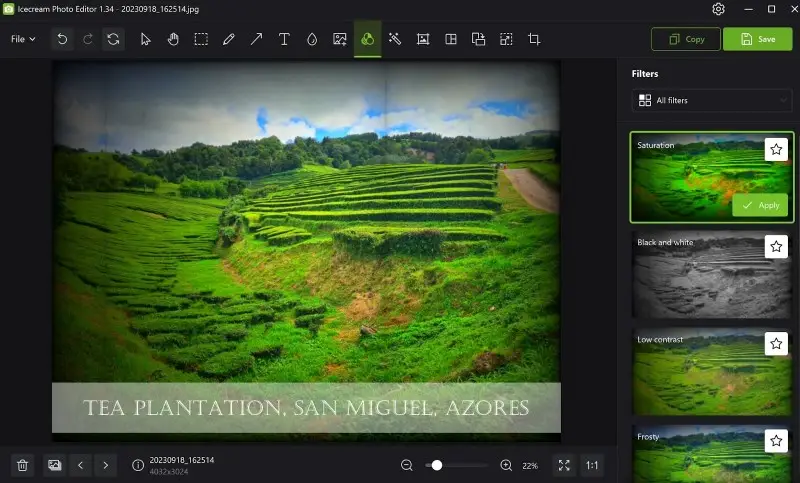800x483 pixels.
Task: Delete the photo with the trash icon
Action: [x=22, y=465]
